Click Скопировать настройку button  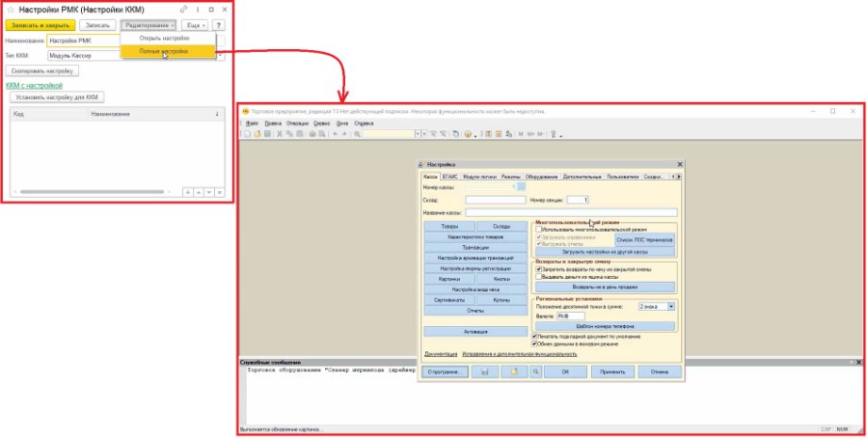coord(42,71)
